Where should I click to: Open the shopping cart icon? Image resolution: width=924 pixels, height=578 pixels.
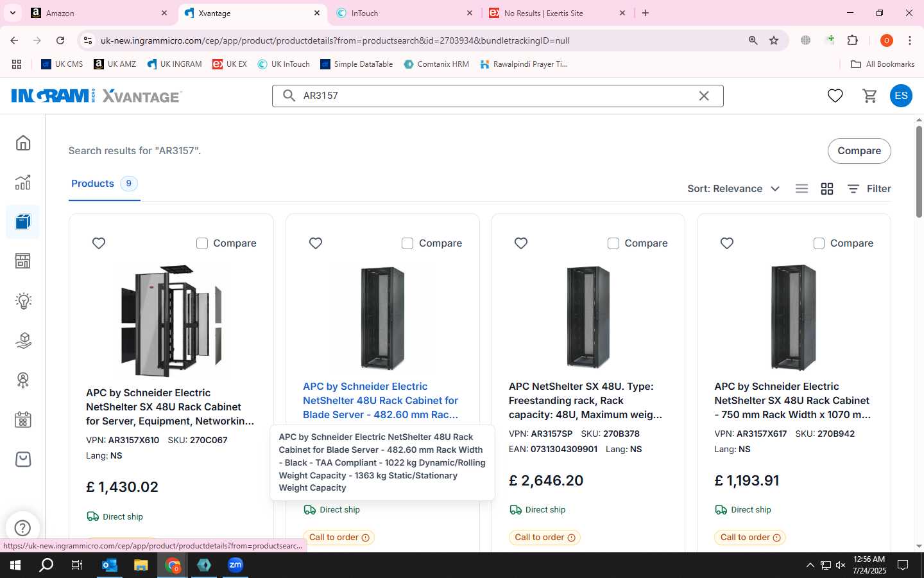pyautogui.click(x=869, y=96)
